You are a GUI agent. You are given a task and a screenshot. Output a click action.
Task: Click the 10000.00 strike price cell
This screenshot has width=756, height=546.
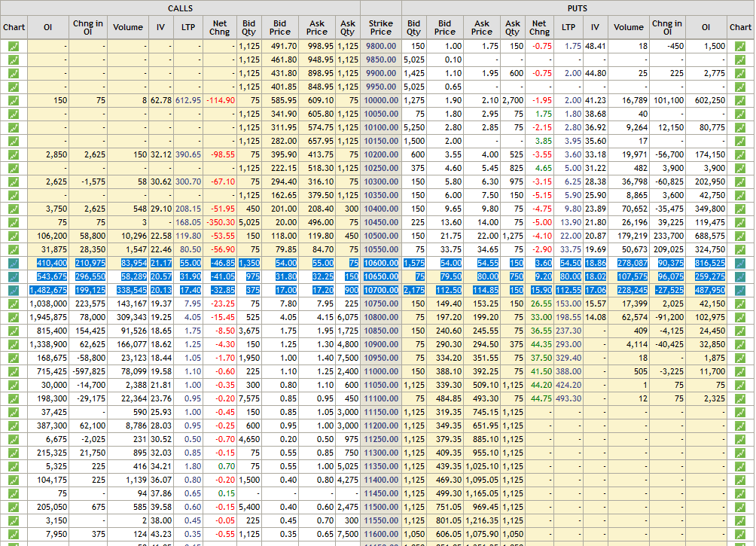pyautogui.click(x=381, y=100)
